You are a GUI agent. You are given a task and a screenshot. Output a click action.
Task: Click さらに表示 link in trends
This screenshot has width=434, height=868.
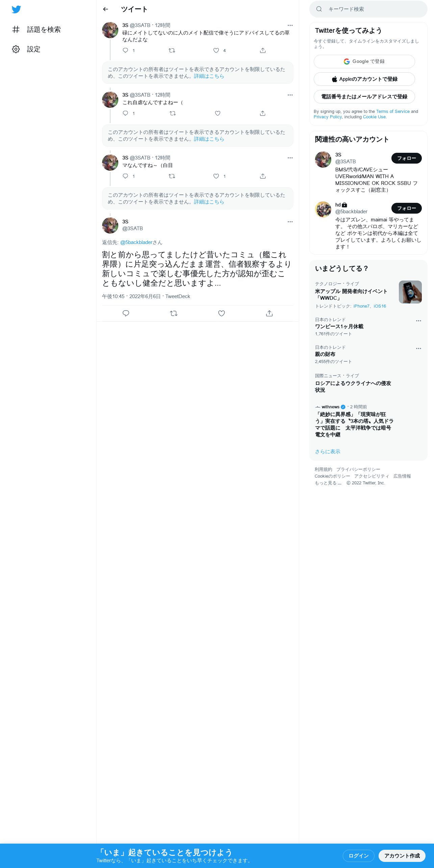pyautogui.click(x=328, y=452)
